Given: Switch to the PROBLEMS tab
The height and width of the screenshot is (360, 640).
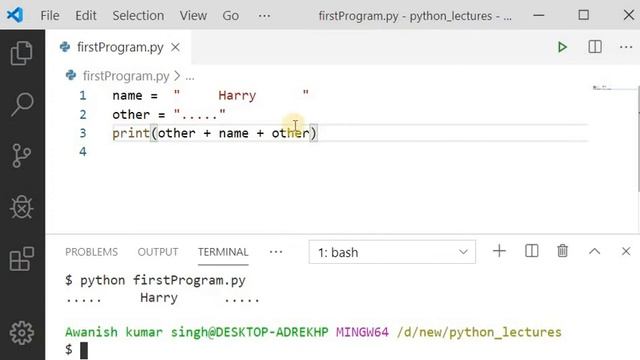Looking at the screenshot, I should coord(91,252).
